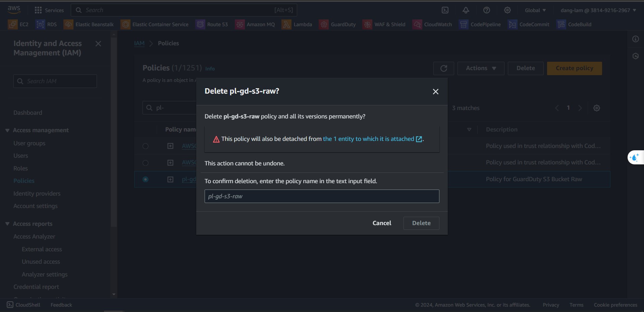Select the pl-gd policy radio button

click(x=146, y=179)
